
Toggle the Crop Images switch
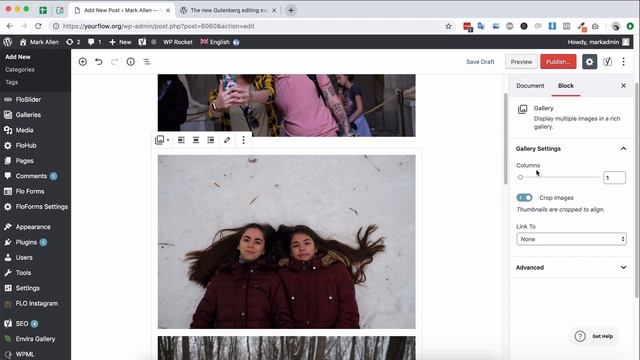[524, 198]
